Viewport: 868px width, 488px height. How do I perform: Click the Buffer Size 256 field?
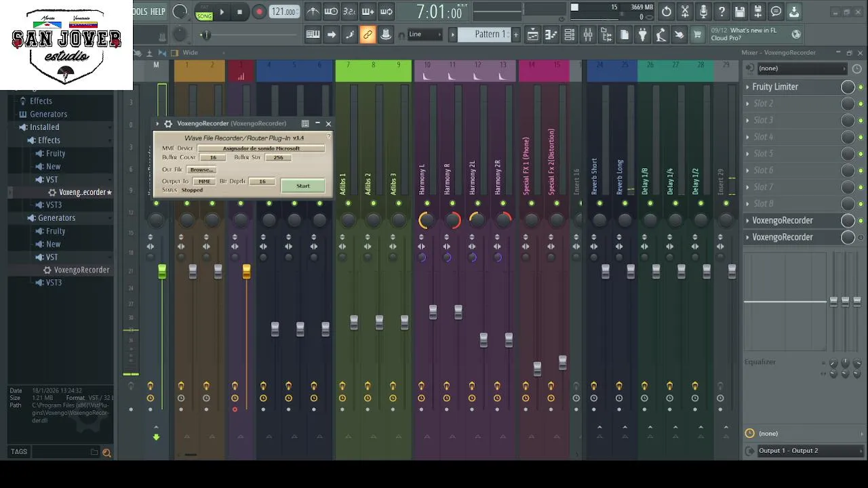278,157
